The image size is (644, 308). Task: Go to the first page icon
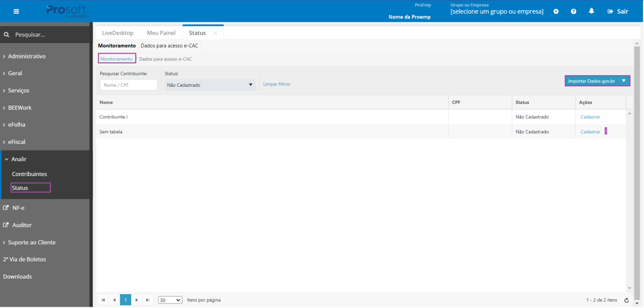pyautogui.click(x=103, y=300)
